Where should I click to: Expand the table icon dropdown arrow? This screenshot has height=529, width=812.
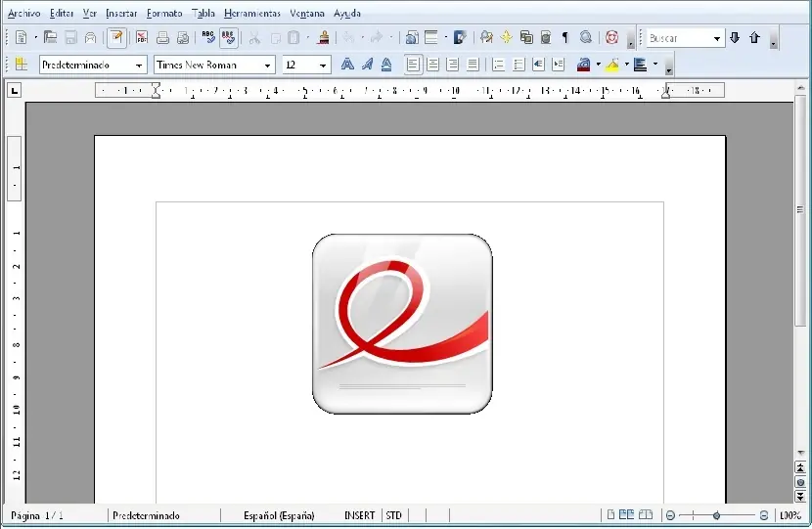(446, 38)
